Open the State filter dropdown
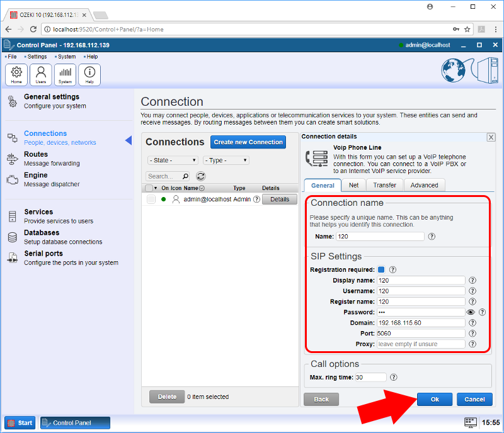The image size is (504, 433). point(172,160)
